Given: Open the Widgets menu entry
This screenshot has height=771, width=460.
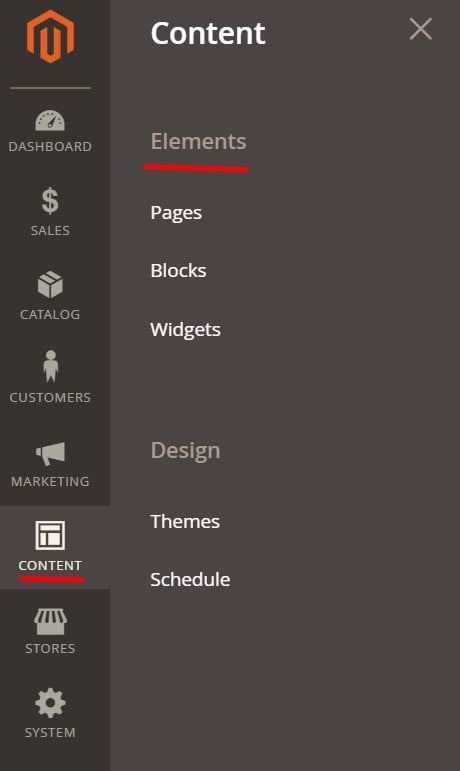Looking at the screenshot, I should 185,329.
